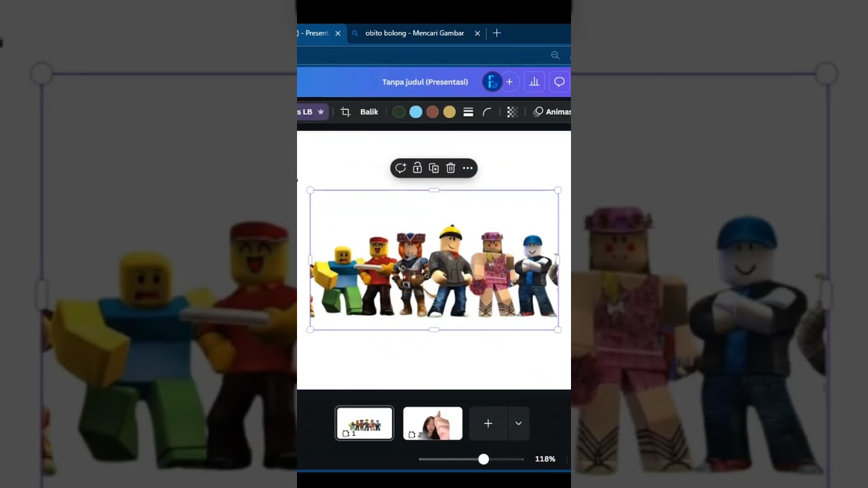868x488 pixels.
Task: Click the zoom slider handle
Action: point(484,459)
